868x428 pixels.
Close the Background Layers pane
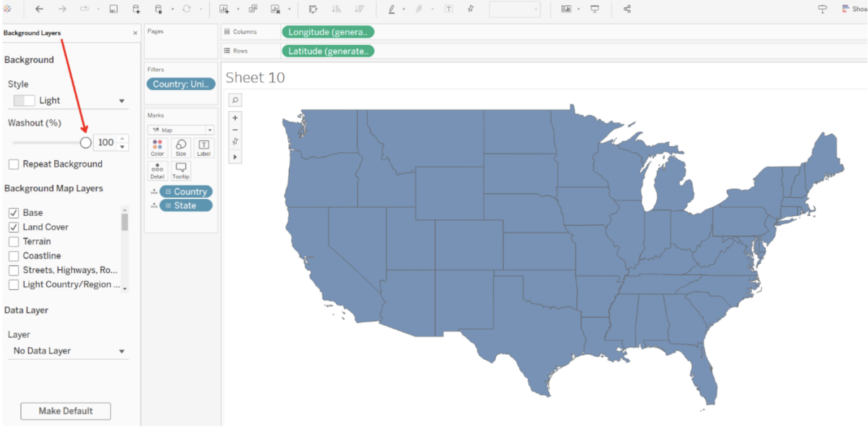pos(135,33)
